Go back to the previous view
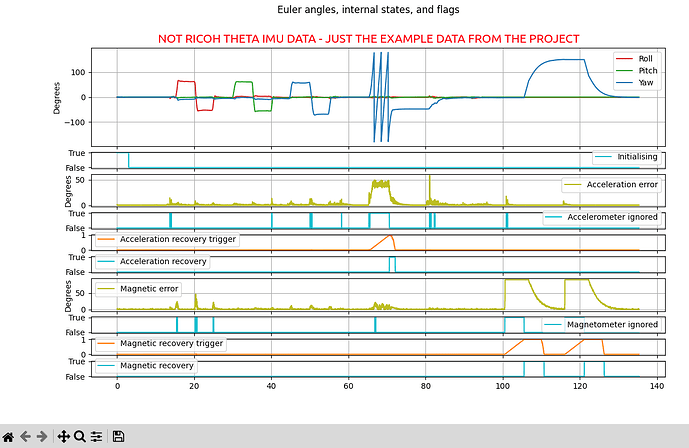This screenshot has height=448, width=689. pyautogui.click(x=25, y=437)
